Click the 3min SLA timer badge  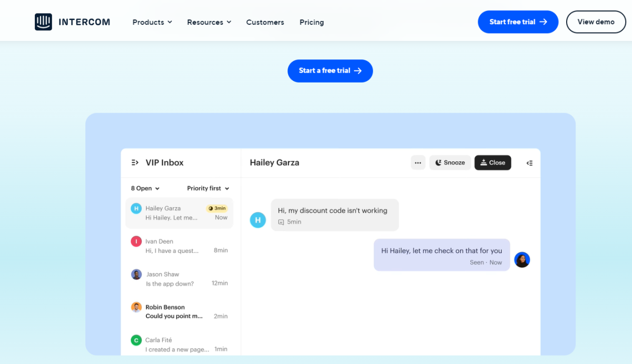(218, 208)
